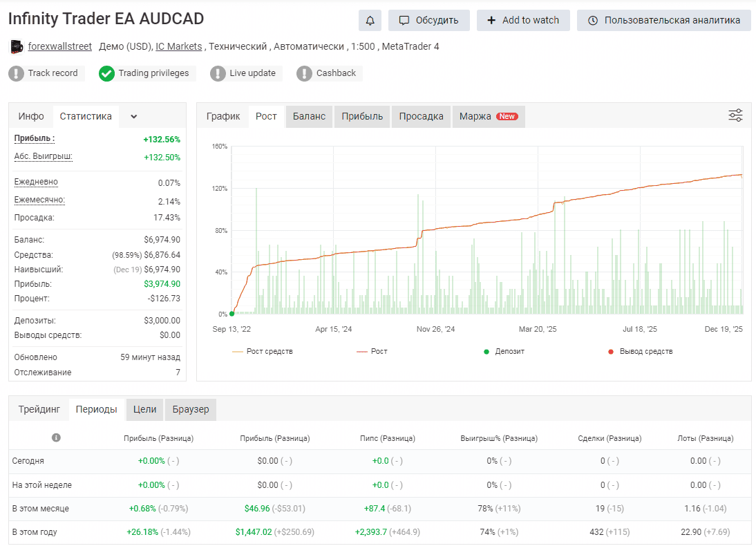This screenshot has width=756, height=546.
Task: Toggle Рост средств legend series
Action: point(263,351)
